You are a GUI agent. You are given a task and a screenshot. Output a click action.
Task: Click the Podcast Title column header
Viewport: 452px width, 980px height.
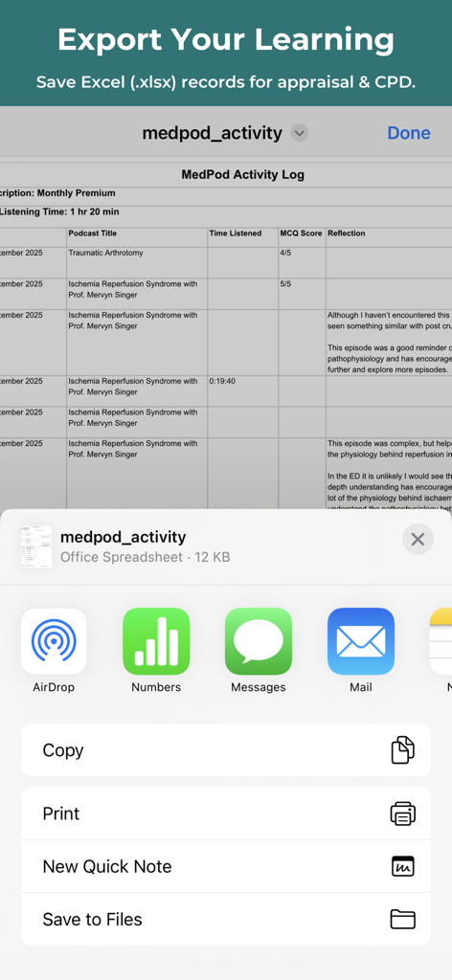point(93,234)
